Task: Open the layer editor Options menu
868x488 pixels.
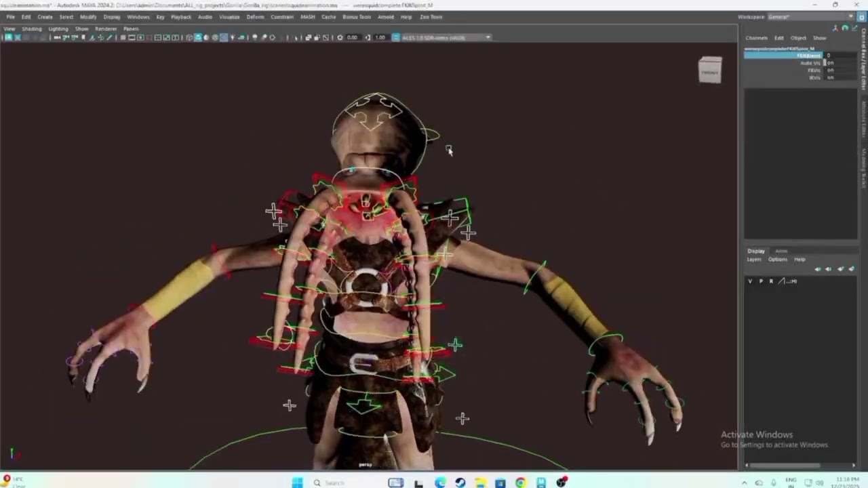Action: pyautogui.click(x=778, y=260)
